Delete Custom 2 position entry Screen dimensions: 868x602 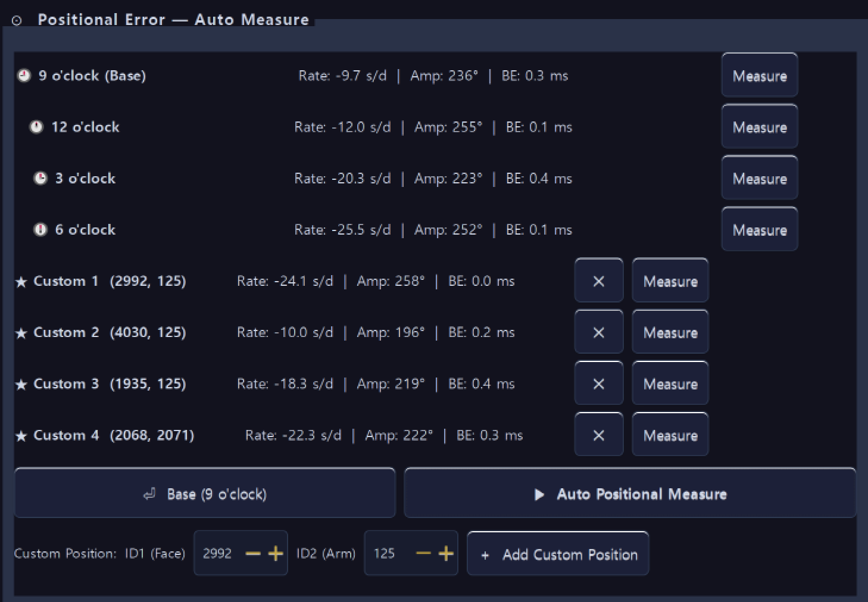point(598,332)
